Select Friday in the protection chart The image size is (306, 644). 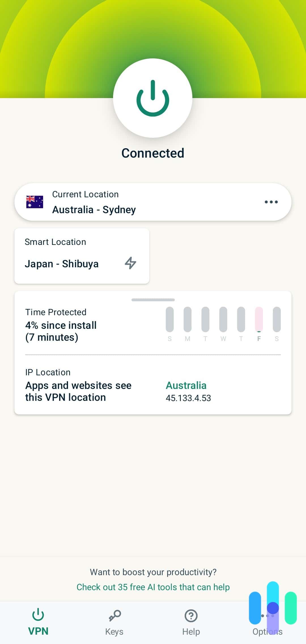pos(259,320)
